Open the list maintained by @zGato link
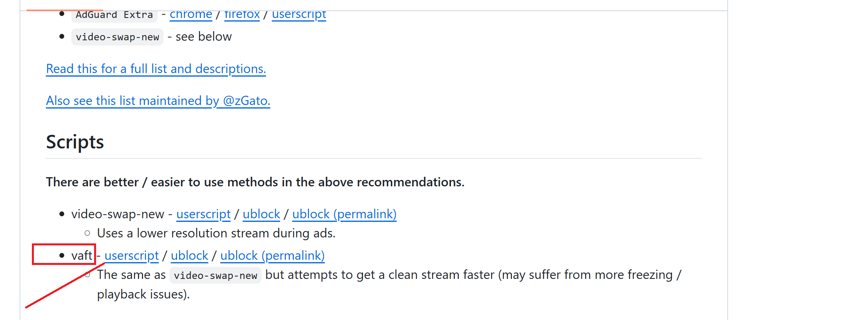Image resolution: width=868 pixels, height=320 pixels. [158, 101]
